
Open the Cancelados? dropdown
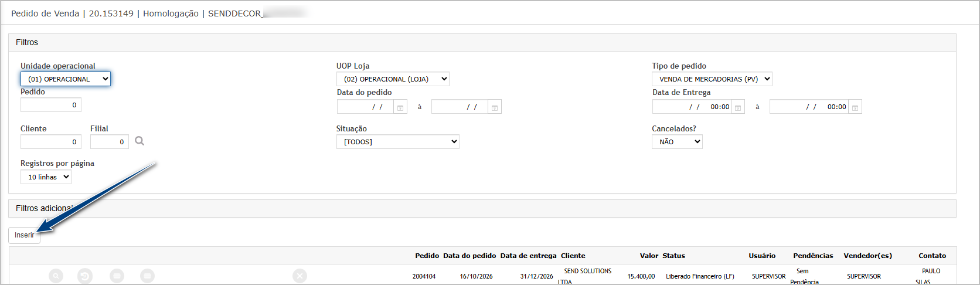point(677,141)
